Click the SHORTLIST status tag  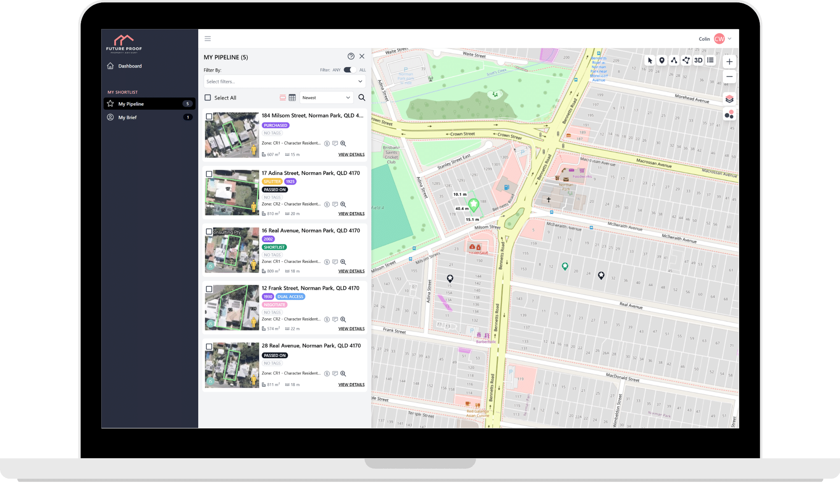[x=274, y=247]
